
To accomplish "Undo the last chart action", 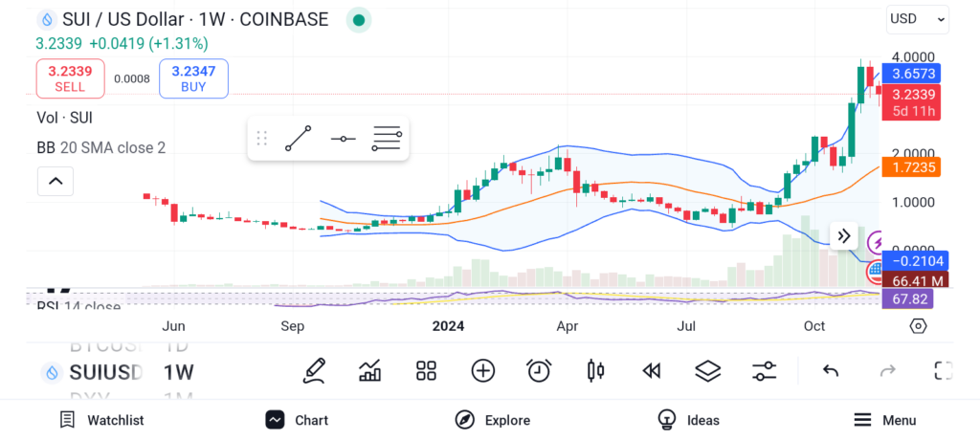I will [830, 371].
